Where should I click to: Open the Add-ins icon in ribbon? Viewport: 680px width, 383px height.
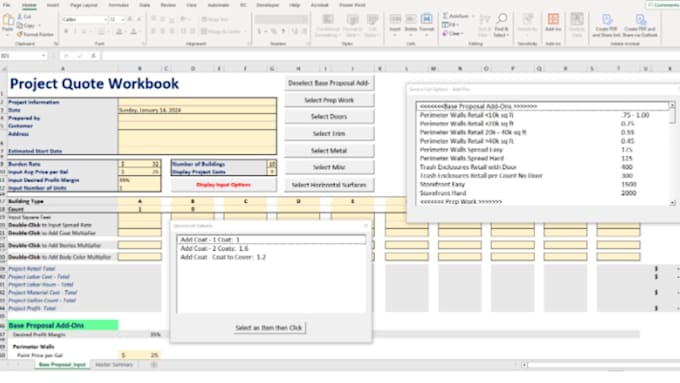553,19
